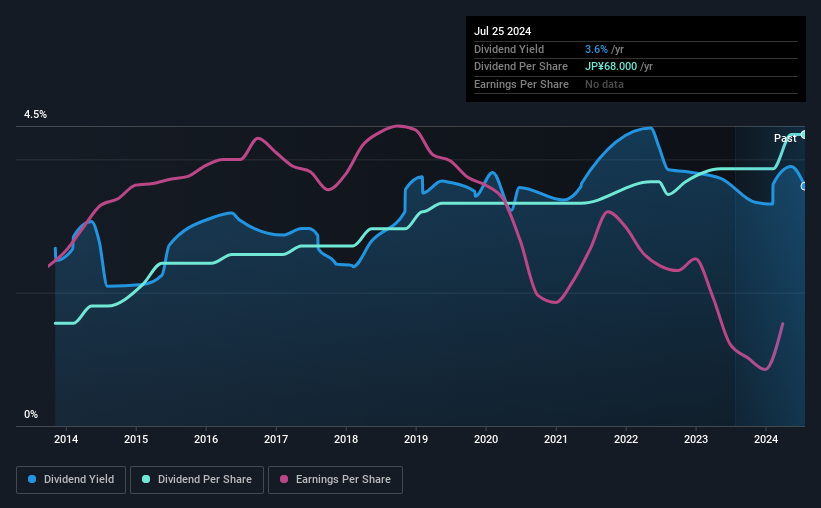
Task: Toggle the Dividend Per Share legend series
Action: tap(197, 480)
